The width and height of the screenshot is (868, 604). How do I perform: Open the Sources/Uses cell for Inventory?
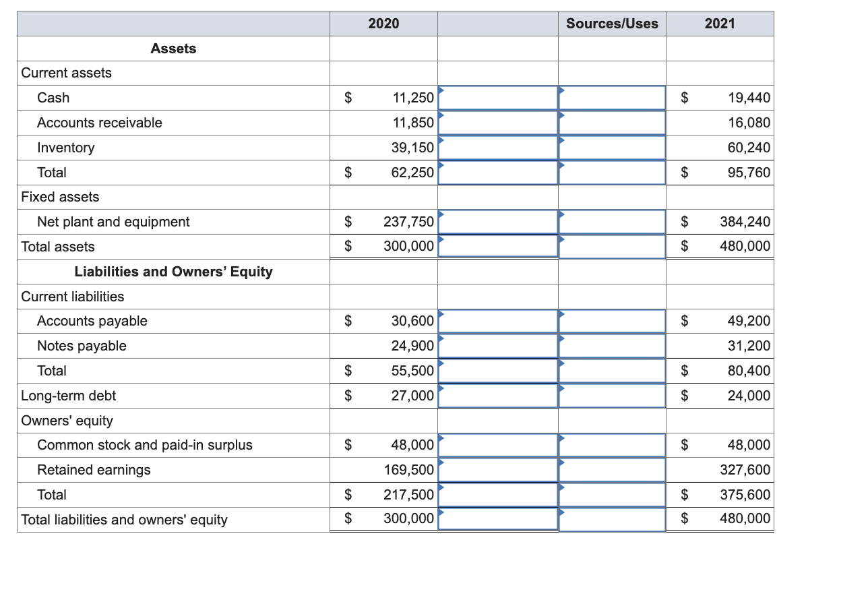point(612,148)
